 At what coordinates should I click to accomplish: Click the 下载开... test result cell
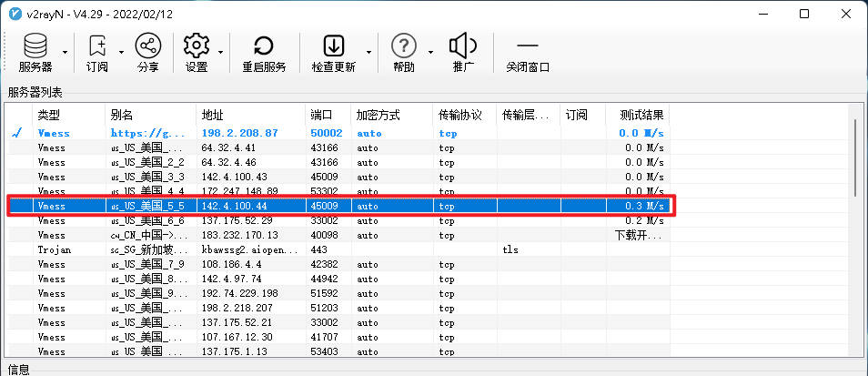638,236
